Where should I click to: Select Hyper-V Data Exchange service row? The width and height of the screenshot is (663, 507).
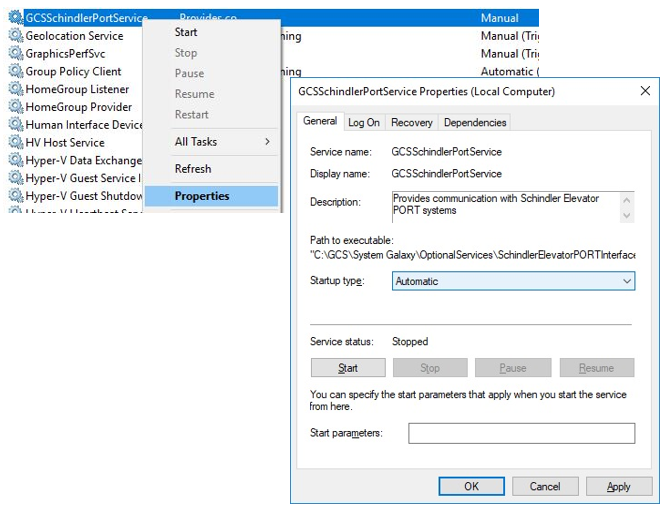coord(84,160)
